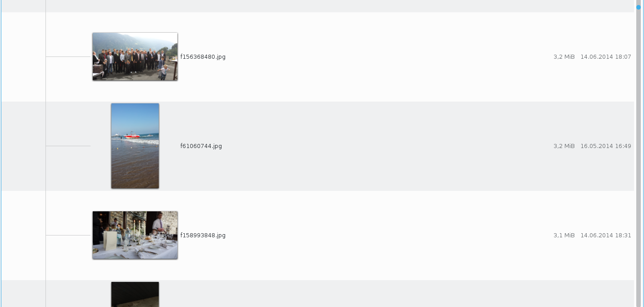Open the group photo thumbnail f156368480.jpg
Screen dimensions: 644x307
pyautogui.click(x=135, y=56)
